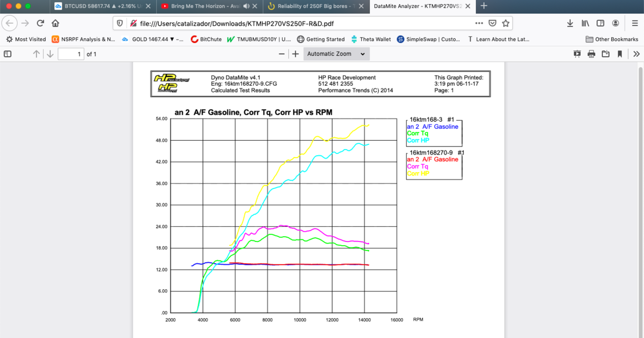Image resolution: width=644 pixels, height=338 pixels.
Task: Zoom in on the PDF document
Action: tap(294, 54)
